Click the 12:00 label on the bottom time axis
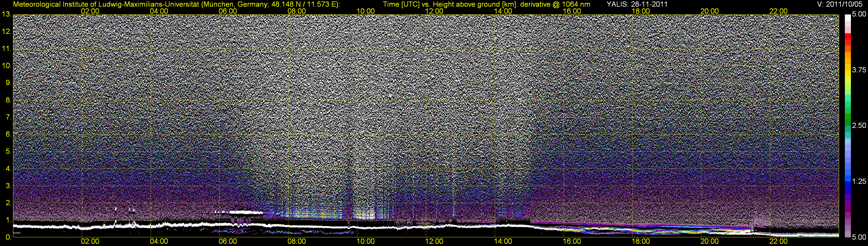The width and height of the screenshot is (868, 246). tap(434, 242)
